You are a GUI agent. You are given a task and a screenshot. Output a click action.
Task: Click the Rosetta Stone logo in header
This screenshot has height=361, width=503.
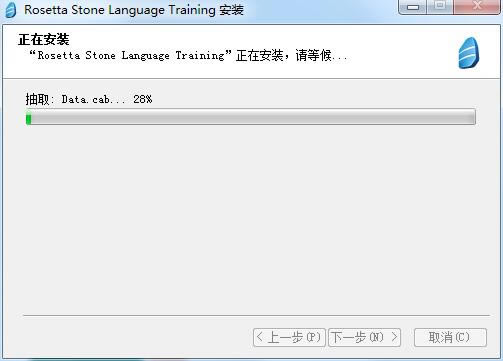[469, 53]
